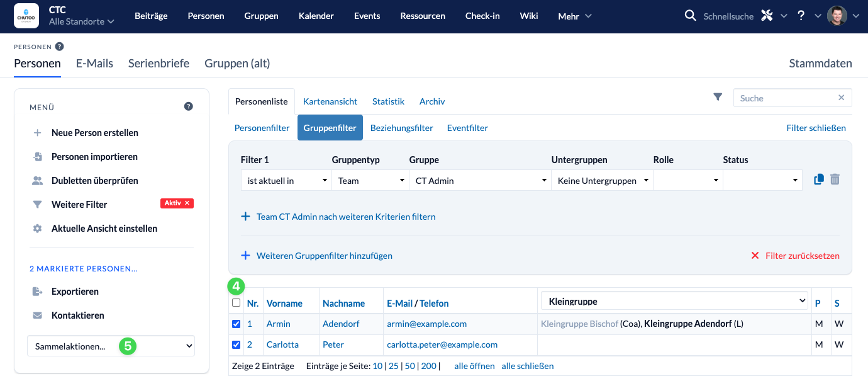Image resolution: width=868 pixels, height=381 pixels.
Task: Select the Beziehungsfilter tab
Action: [x=401, y=128]
